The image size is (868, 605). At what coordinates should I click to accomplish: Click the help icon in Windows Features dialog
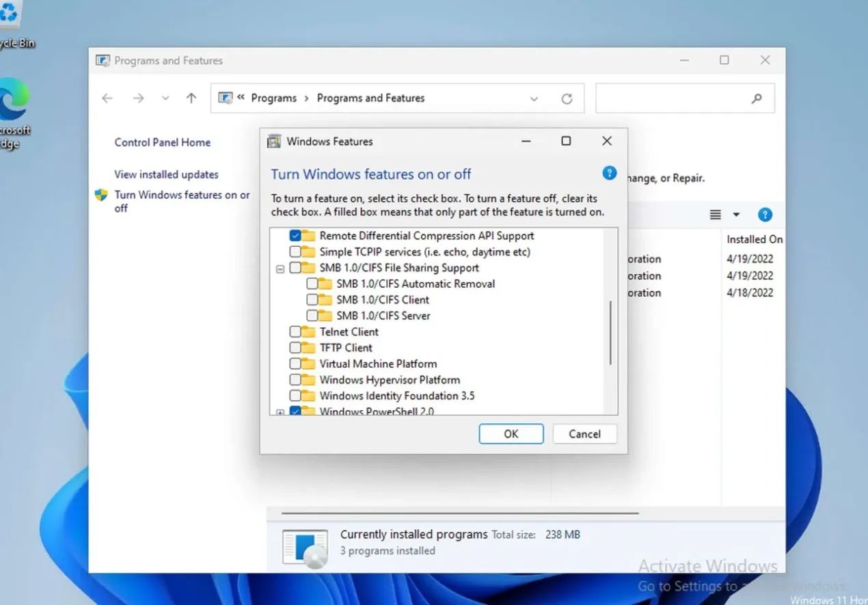610,173
